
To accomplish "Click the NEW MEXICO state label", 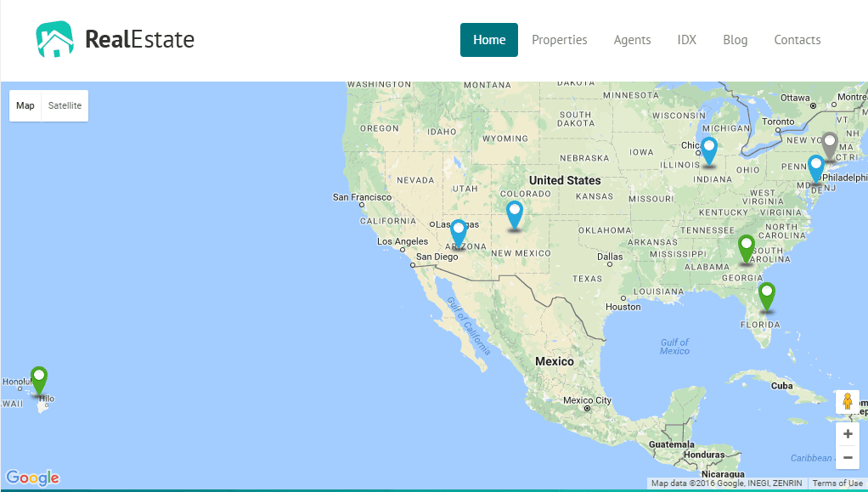I will pos(521,254).
